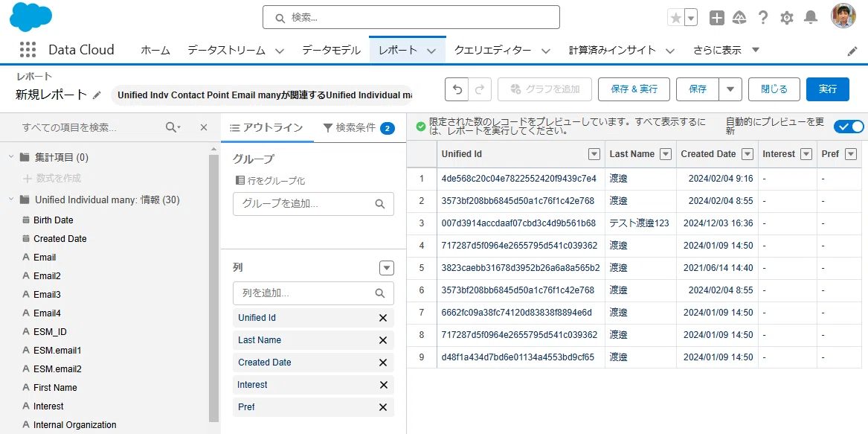Screen dimensions: 868x434
Task: Click the 2021/06/14 14:40 date cell
Action: (718, 268)
